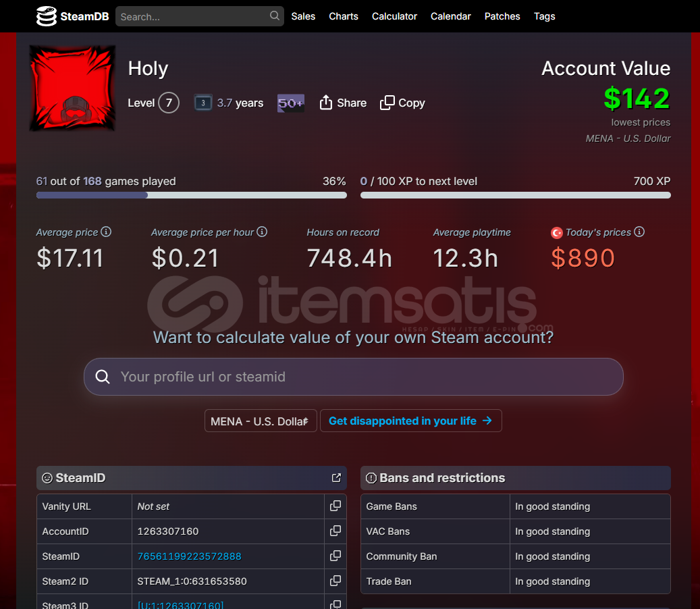
Task: Open the 76561199223572888 SteamID link
Action: pos(189,556)
